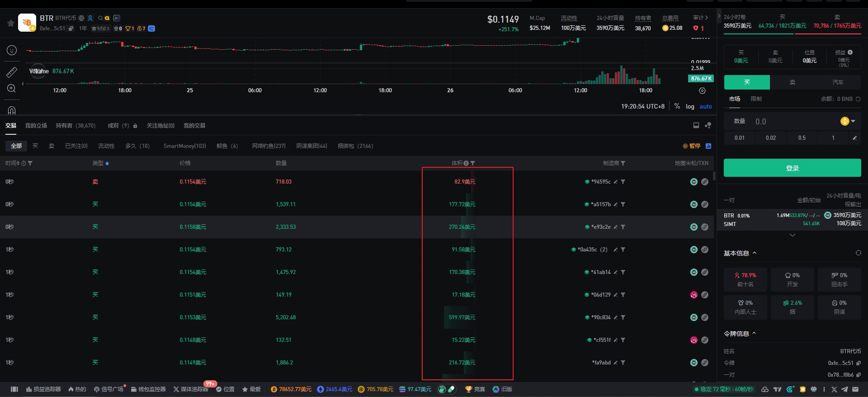Open the 我的交易 tab

194,126
